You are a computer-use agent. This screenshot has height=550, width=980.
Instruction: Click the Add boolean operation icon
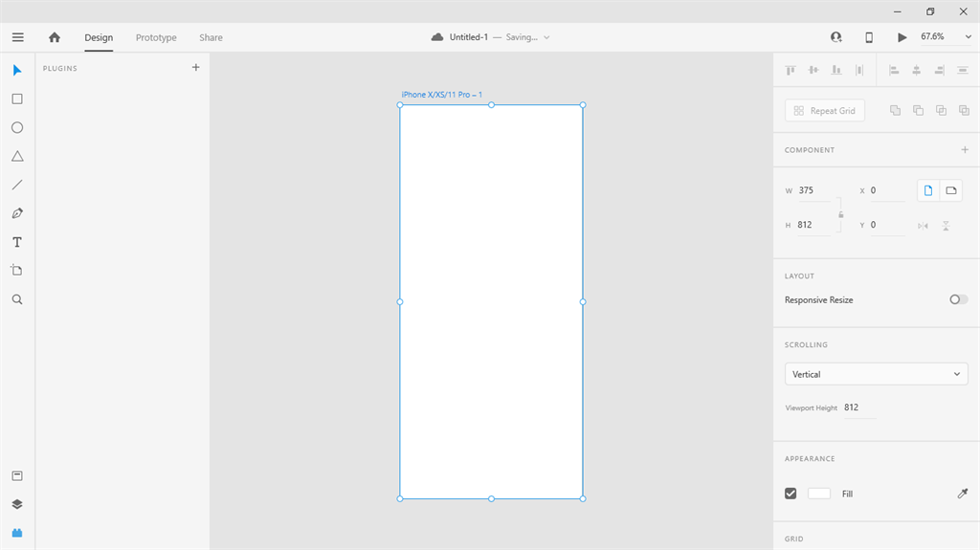pyautogui.click(x=895, y=111)
